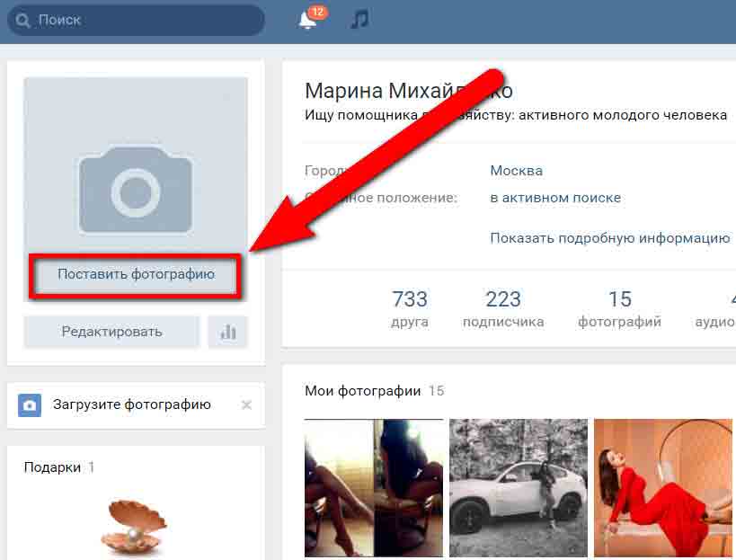Click the в активном поиске link
This screenshot has width=736, height=560.
click(554, 198)
